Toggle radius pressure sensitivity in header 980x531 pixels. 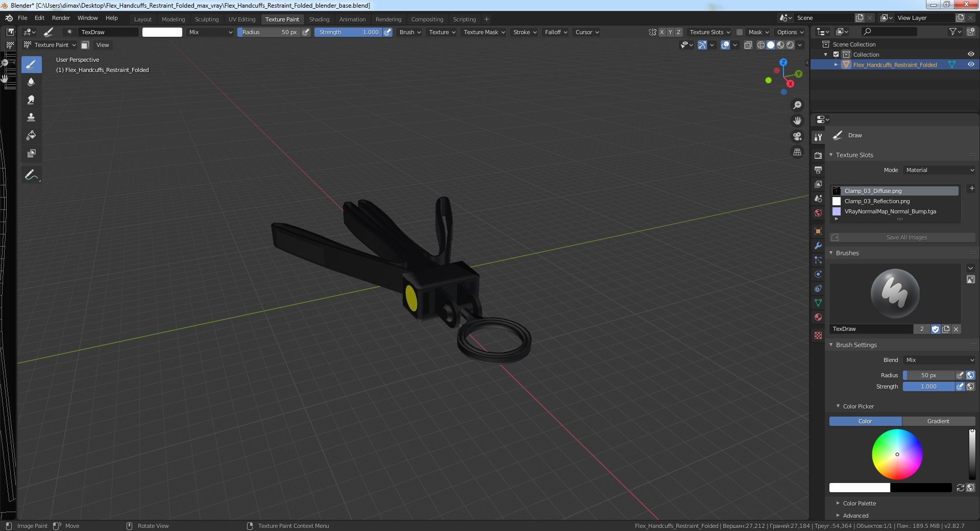[x=306, y=32]
